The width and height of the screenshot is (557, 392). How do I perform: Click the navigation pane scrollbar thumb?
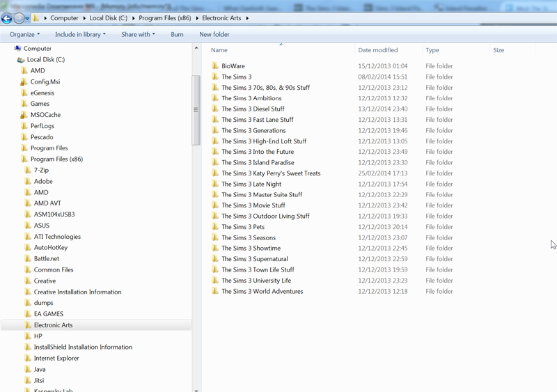point(196,110)
